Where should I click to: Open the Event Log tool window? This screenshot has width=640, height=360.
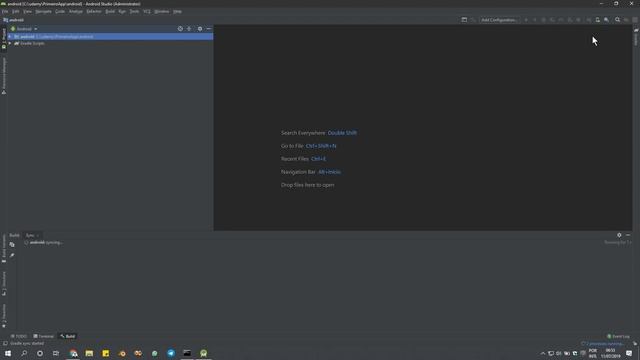[618, 336]
